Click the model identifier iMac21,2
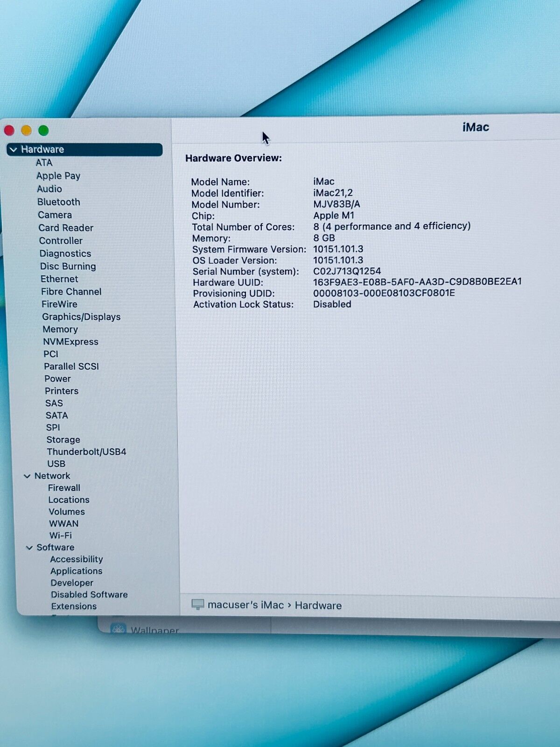This screenshot has width=560, height=747. [333, 193]
